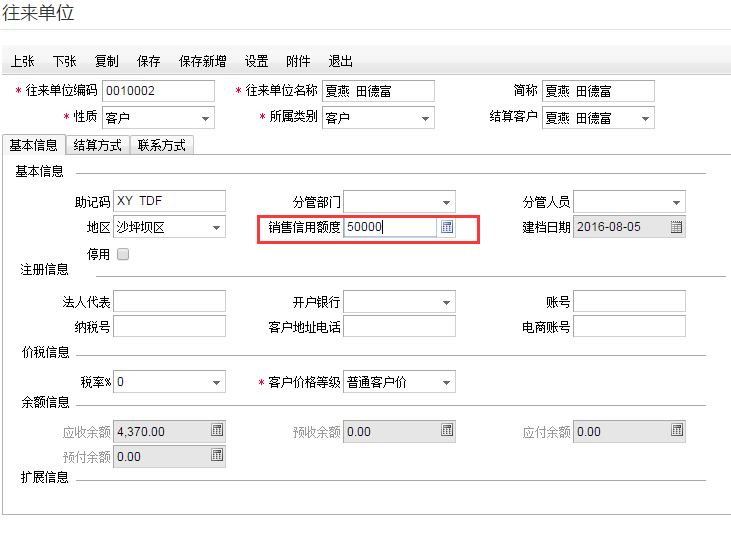Switch to the 联系方式 tab
Viewport: 731px width, 545px height.
click(x=162, y=145)
